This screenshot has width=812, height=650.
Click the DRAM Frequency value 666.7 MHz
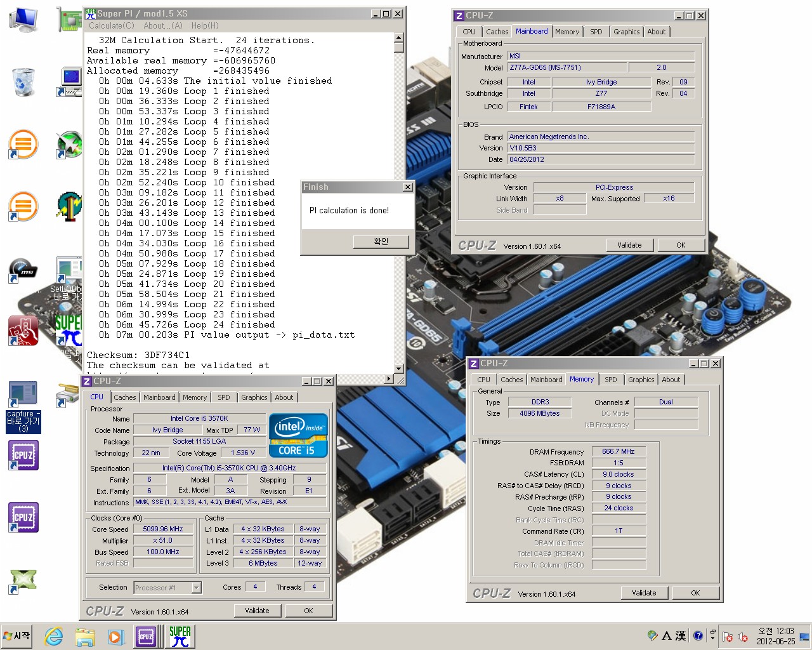pyautogui.click(x=619, y=451)
